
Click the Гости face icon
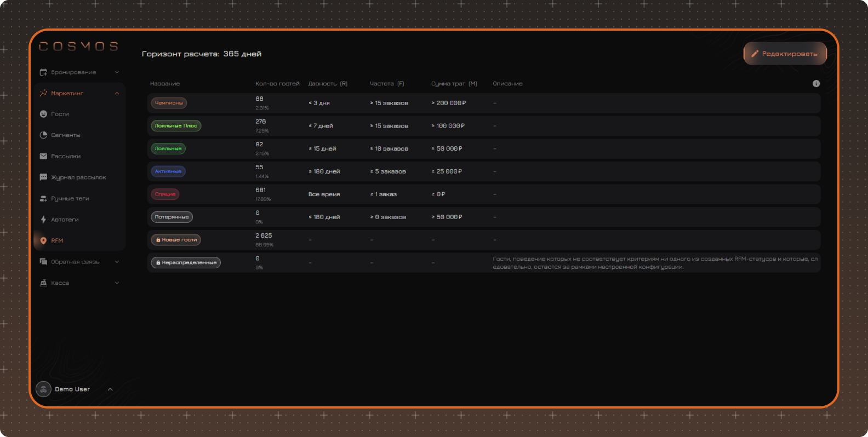pos(43,114)
